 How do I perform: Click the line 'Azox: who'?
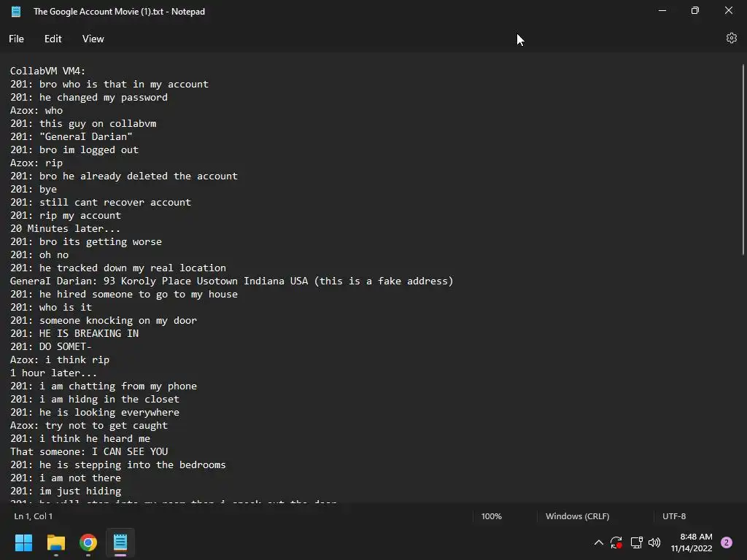point(36,111)
